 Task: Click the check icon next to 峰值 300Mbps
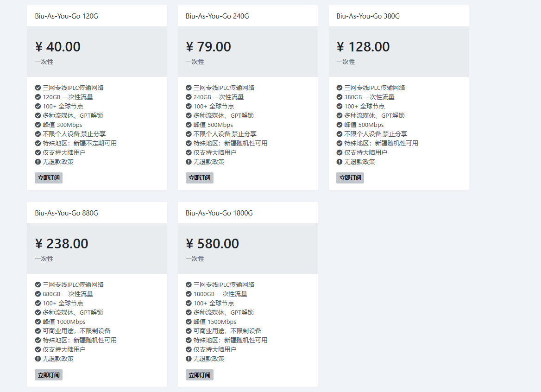pos(38,125)
